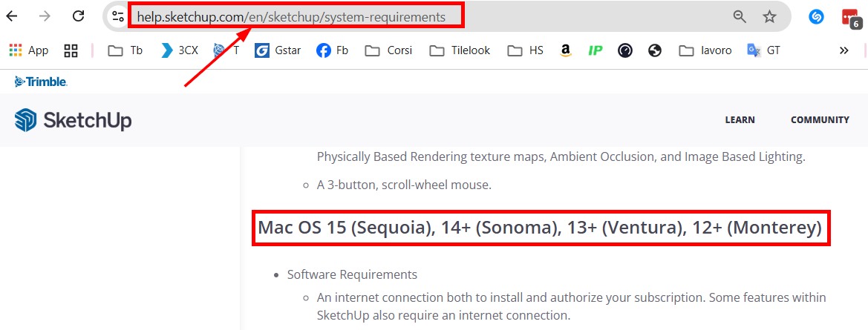Reload the current page

79,16
